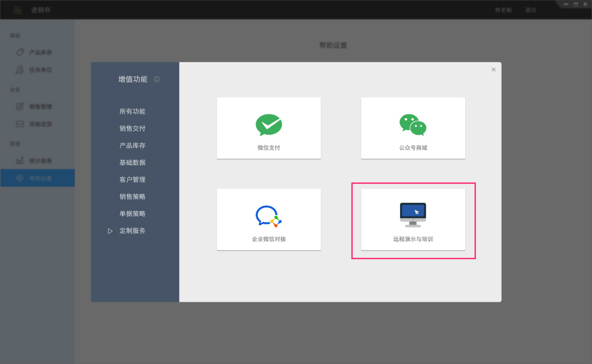Click the app logo in title bar
This screenshot has width=592, height=364.
pyautogui.click(x=18, y=10)
